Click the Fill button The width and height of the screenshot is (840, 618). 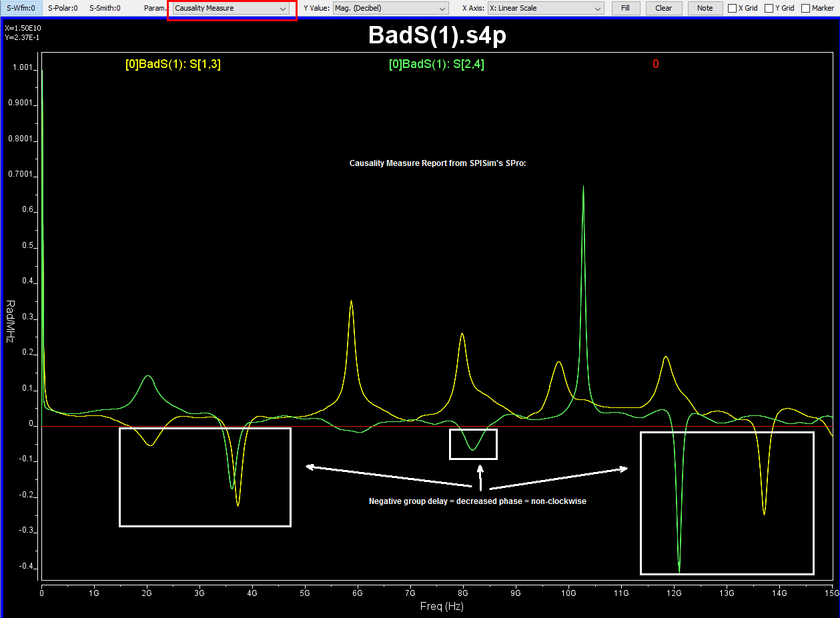625,8
